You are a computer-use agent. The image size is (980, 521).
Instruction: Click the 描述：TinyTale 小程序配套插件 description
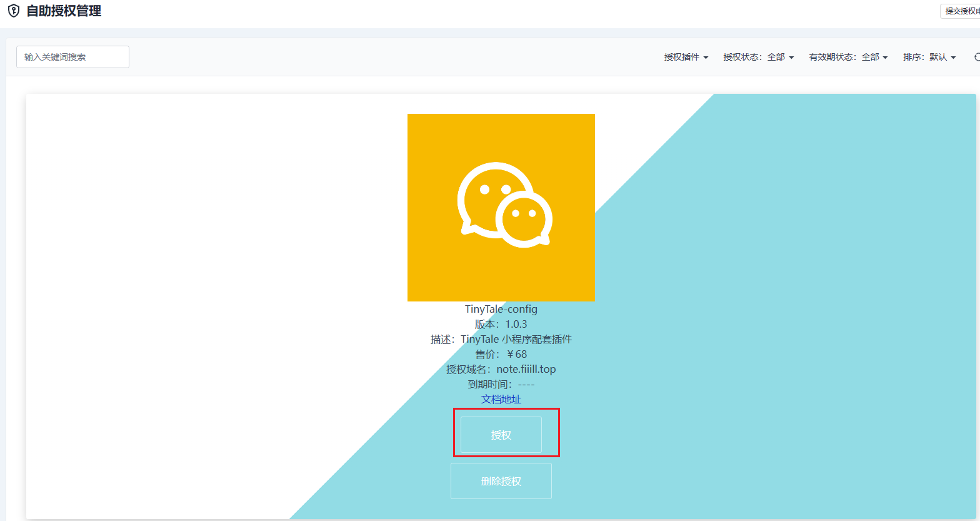[501, 339]
